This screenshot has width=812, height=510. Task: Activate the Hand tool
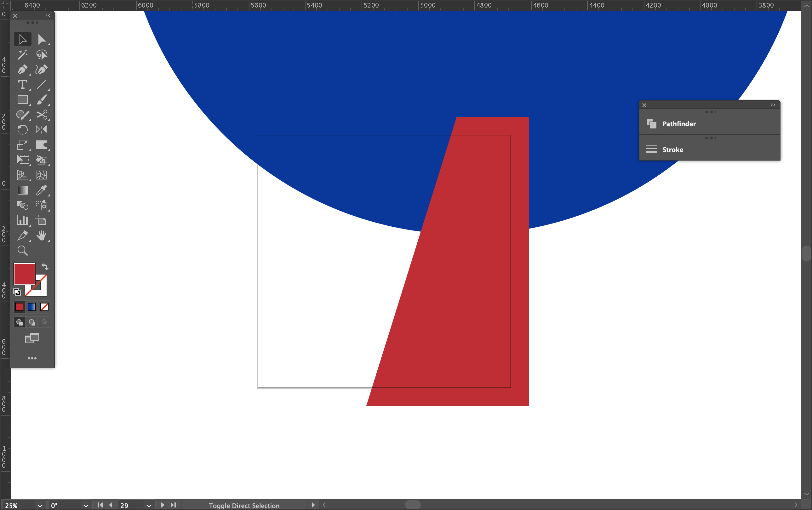click(x=42, y=235)
